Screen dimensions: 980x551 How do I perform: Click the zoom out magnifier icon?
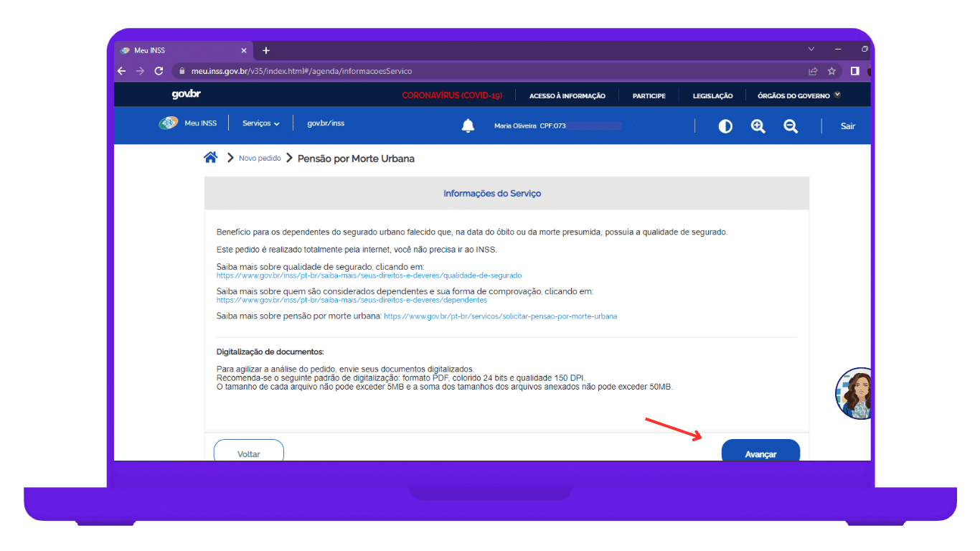tap(791, 126)
